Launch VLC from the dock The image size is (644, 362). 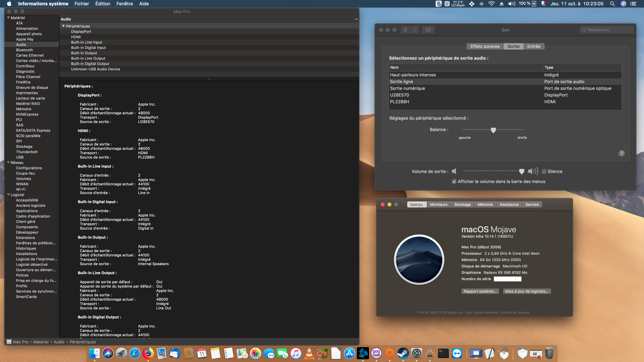(x=309, y=353)
